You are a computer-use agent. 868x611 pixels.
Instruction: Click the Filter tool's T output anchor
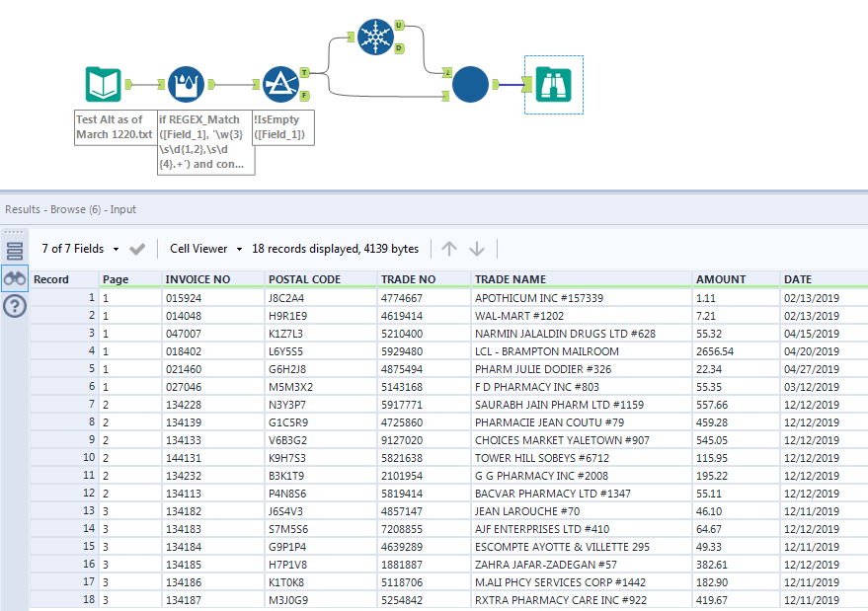[x=304, y=72]
